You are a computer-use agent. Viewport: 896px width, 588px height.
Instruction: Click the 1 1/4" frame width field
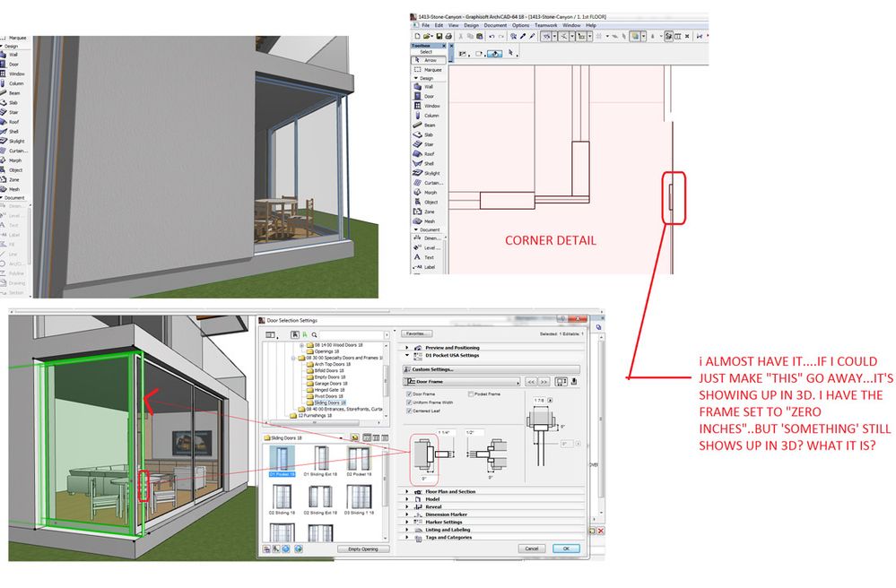[446, 432]
